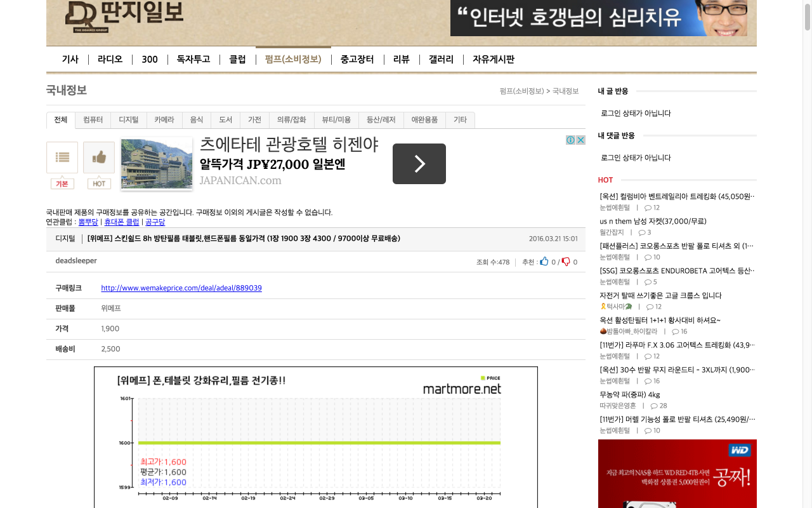Click the 판매몰 value 위메프
The height and width of the screenshot is (508, 812).
[111, 308]
